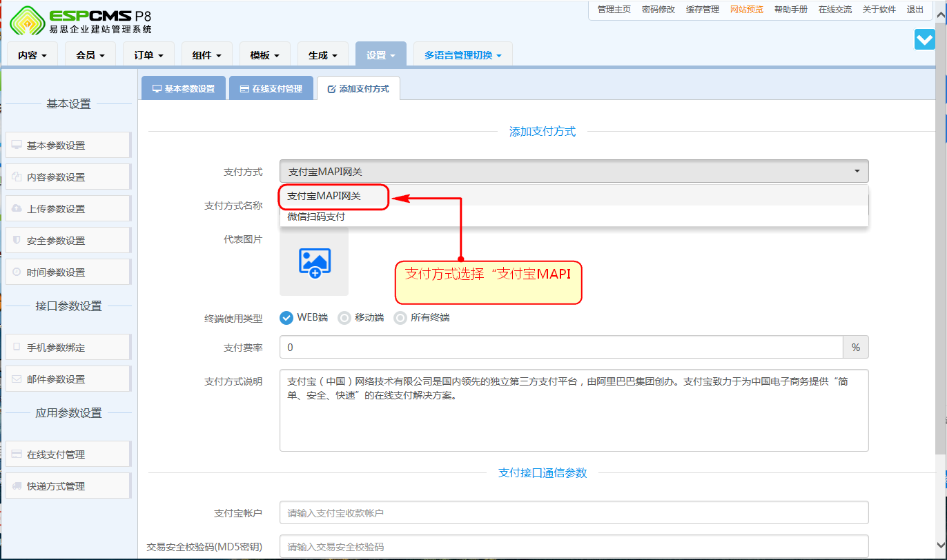
Task: Click the 支付费率 input field
Action: click(561, 347)
